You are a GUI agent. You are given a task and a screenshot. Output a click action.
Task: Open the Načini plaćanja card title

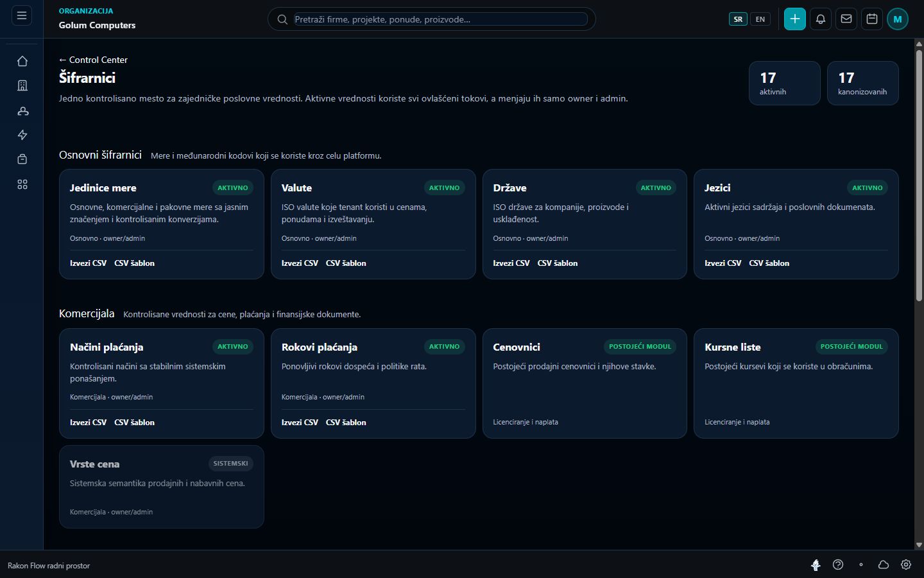pyautogui.click(x=107, y=347)
